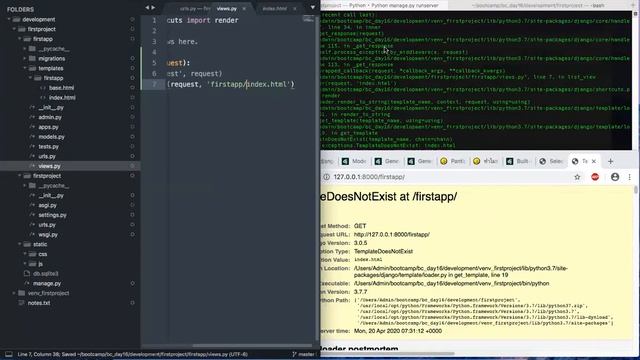
Task: Click line number 7 in gutter
Action: pyautogui.click(x=154, y=84)
